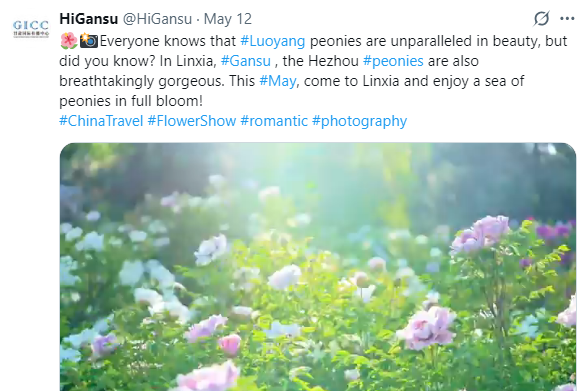Click the text 'peonies in full bloom!'

(x=131, y=101)
